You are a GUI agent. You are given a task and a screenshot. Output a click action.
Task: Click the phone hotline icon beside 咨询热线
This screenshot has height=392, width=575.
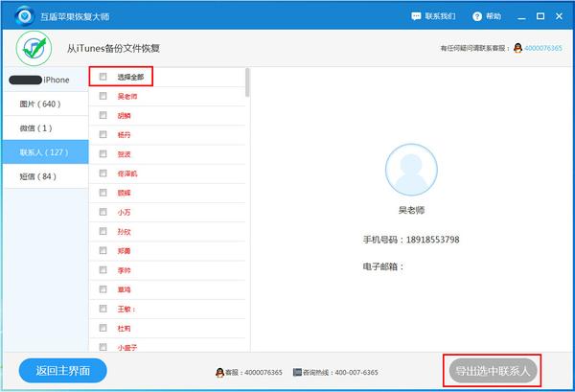297,373
